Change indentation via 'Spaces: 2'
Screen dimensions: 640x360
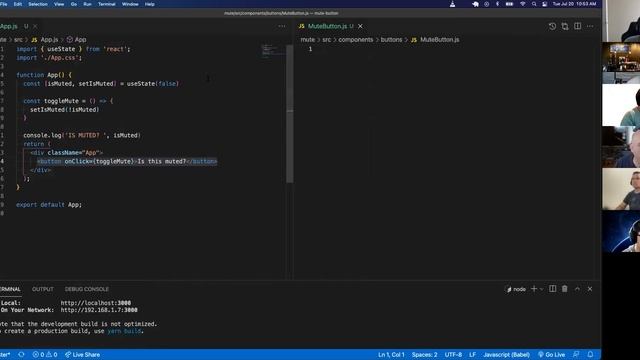click(424, 354)
